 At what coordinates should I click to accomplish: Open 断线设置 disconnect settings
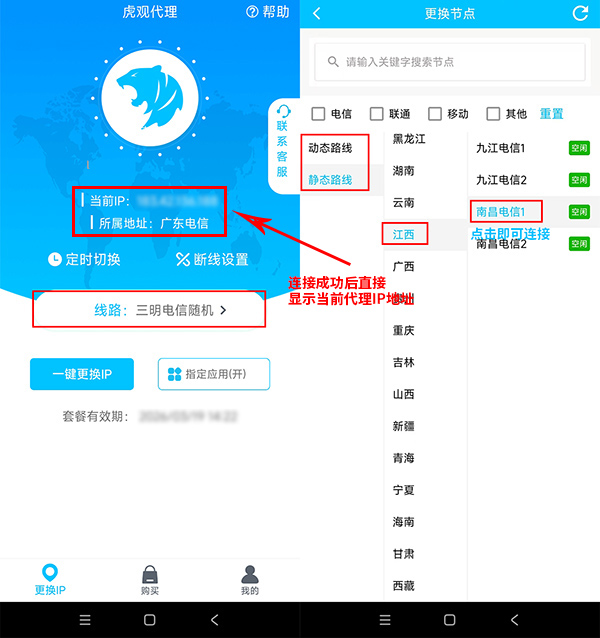(x=212, y=259)
